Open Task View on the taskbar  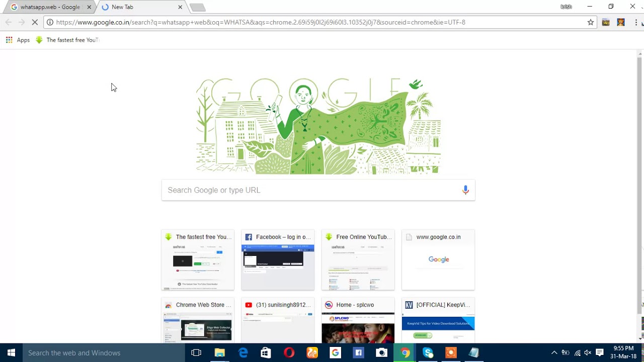[x=196, y=353]
